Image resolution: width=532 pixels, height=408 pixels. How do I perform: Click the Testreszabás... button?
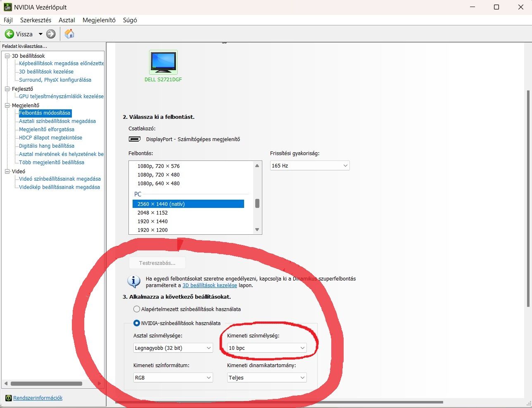157,263
